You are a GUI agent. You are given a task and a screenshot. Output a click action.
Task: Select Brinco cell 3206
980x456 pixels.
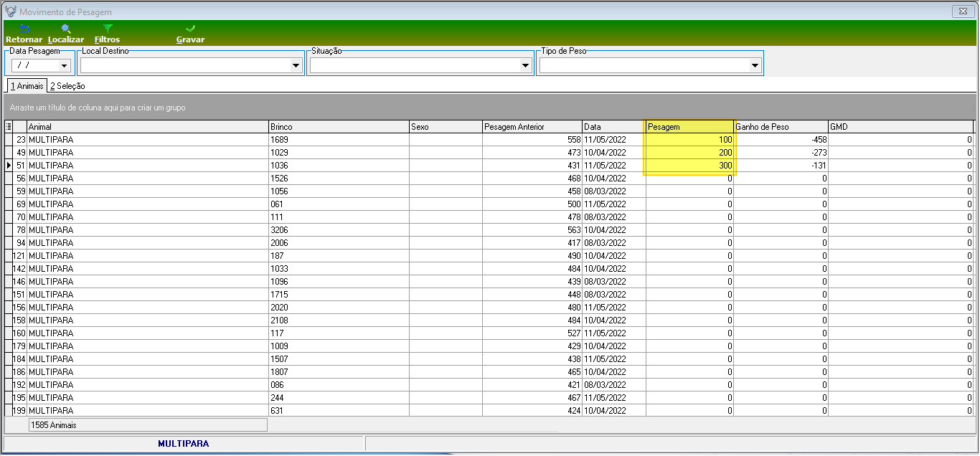(339, 230)
